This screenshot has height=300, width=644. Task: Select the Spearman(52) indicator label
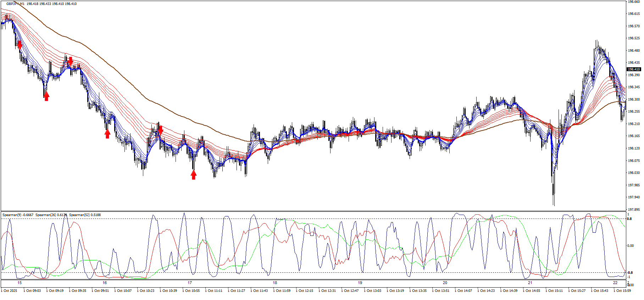tap(85, 215)
